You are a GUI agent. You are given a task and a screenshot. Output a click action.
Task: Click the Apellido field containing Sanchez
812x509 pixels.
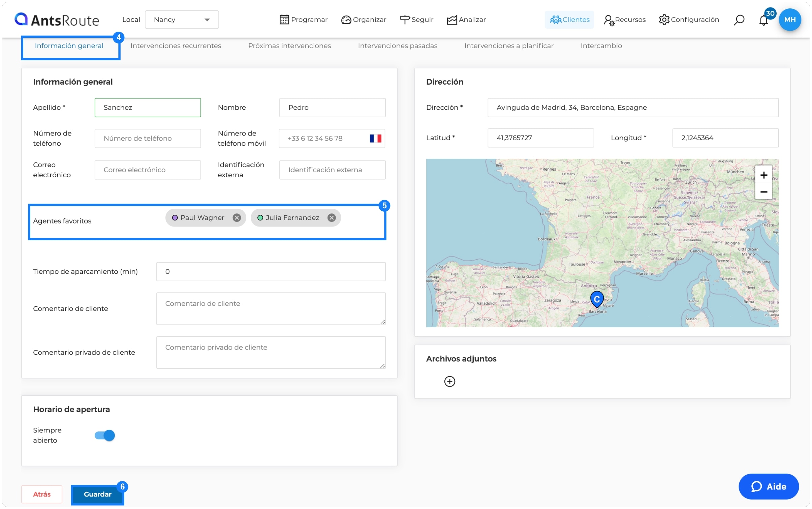pyautogui.click(x=148, y=108)
